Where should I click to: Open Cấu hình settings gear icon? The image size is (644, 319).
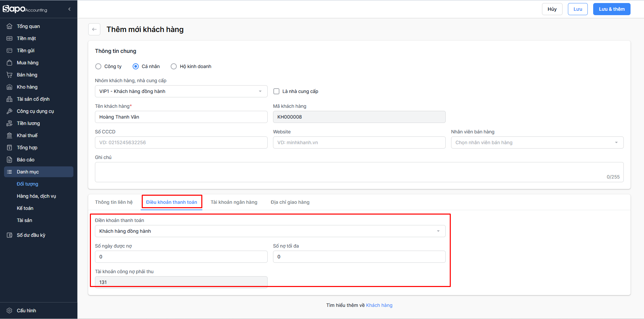tap(9, 311)
